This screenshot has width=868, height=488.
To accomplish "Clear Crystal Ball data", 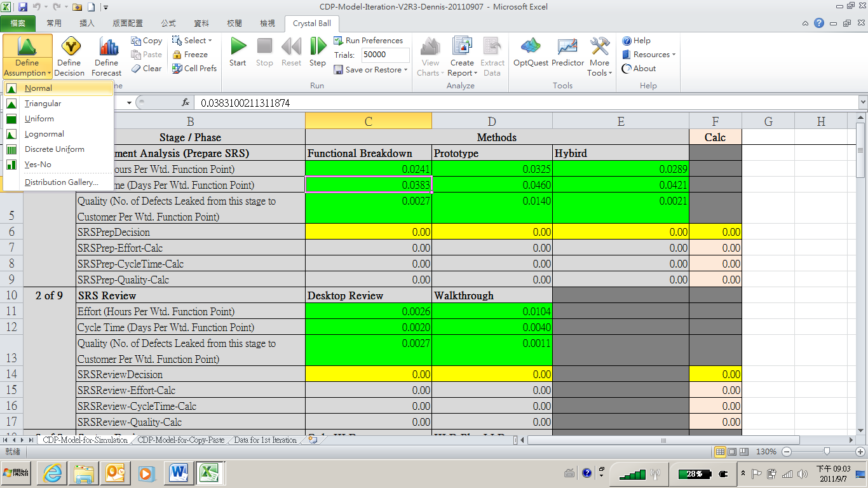I will (x=147, y=69).
